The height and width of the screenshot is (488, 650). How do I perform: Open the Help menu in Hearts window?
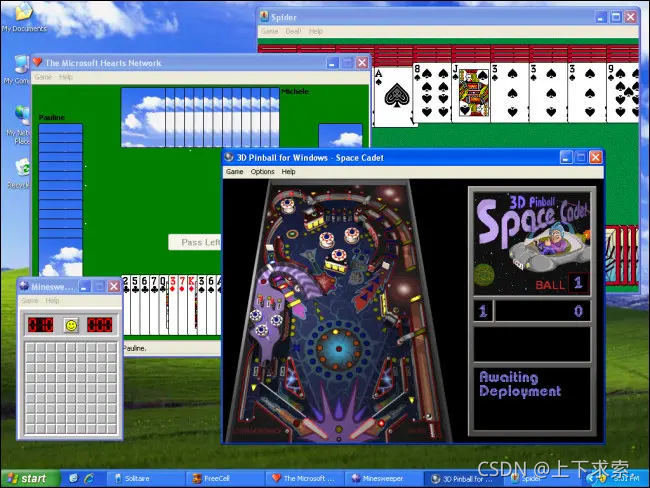(x=65, y=77)
